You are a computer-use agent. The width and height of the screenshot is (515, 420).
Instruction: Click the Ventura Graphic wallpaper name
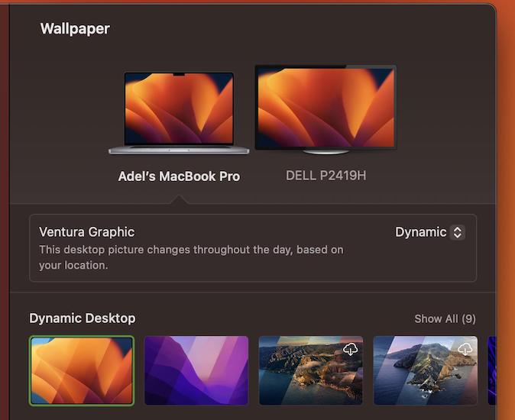tap(86, 232)
